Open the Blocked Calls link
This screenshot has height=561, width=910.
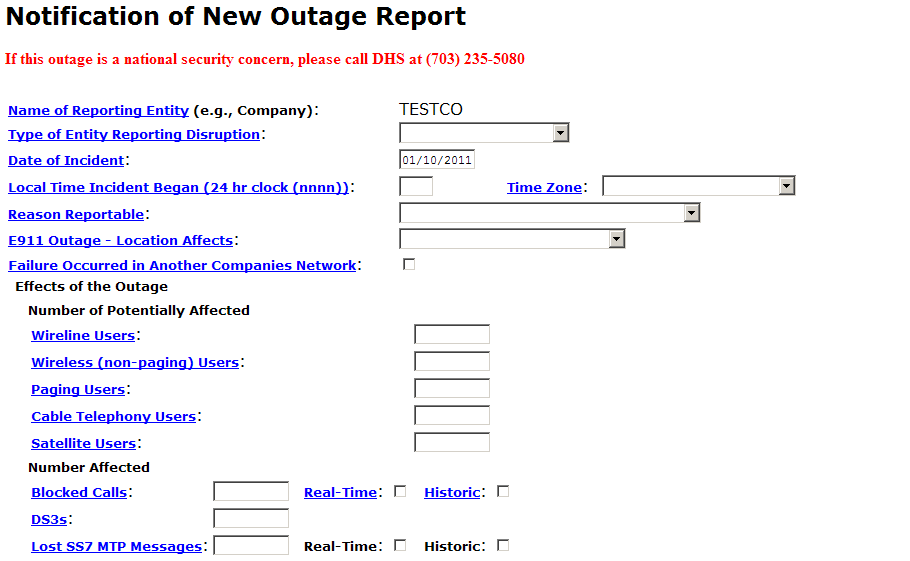coord(79,493)
